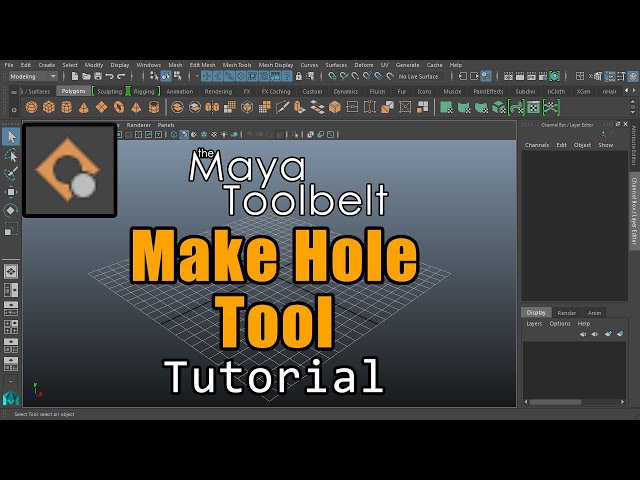This screenshot has width=640, height=480.
Task: Create a polygon plane from the shelf
Action: [101, 107]
